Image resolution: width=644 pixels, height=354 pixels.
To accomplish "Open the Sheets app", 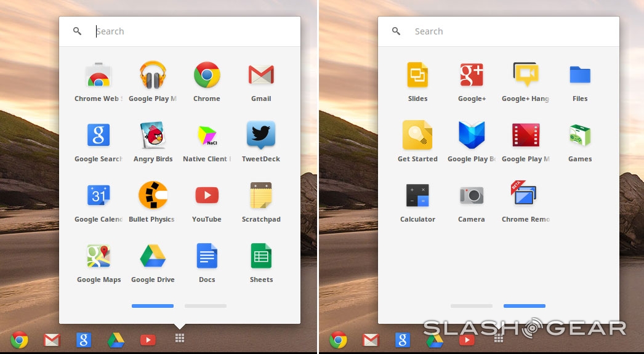I will click(261, 257).
